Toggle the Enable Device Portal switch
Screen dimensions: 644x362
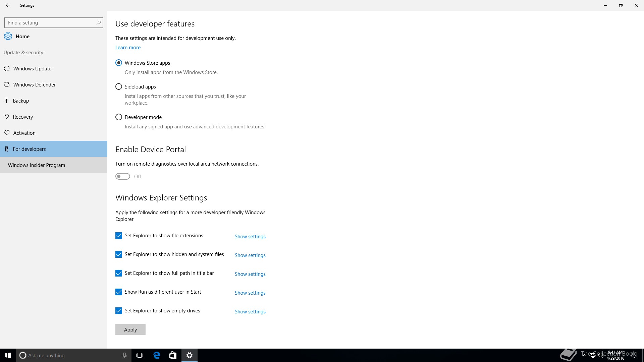click(x=123, y=176)
